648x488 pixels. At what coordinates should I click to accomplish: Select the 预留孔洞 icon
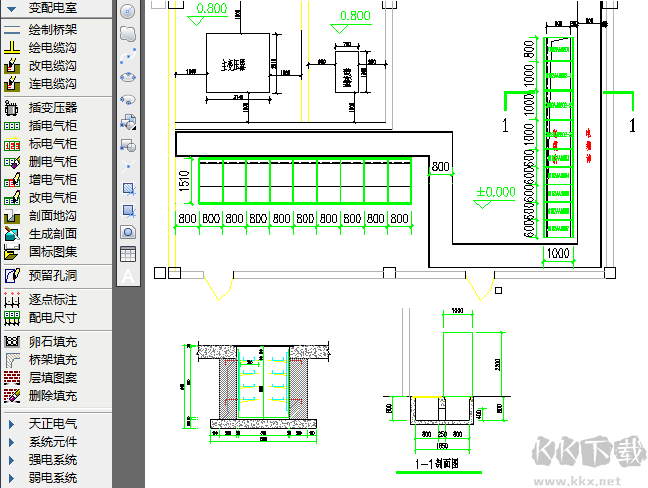click(12, 276)
